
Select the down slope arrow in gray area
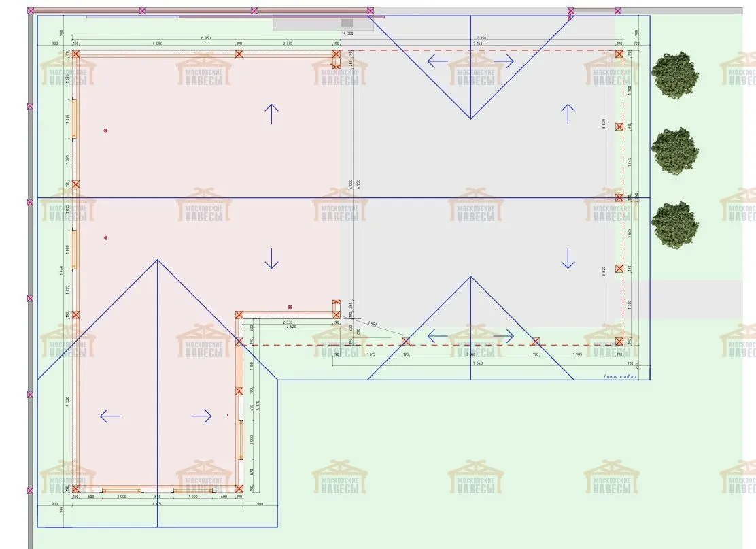(x=567, y=258)
